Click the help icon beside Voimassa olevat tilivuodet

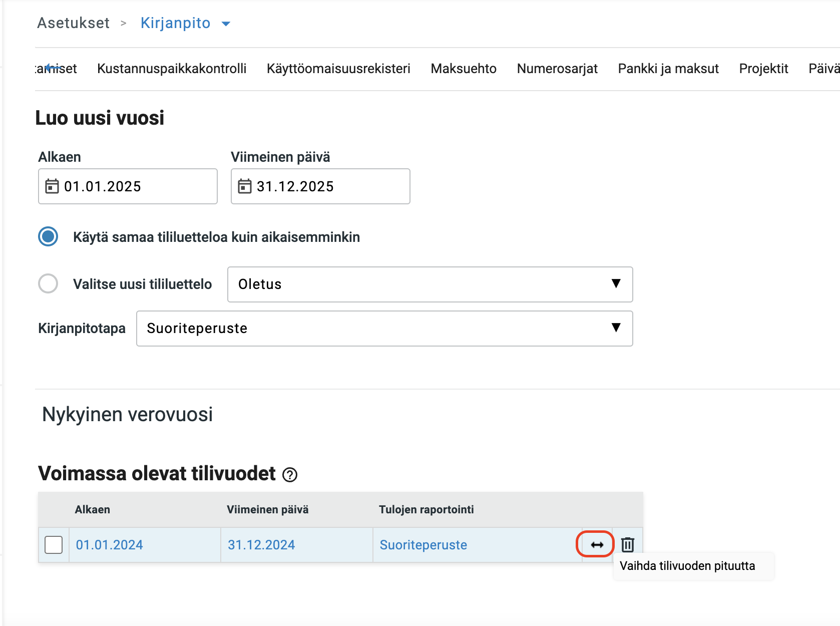pyautogui.click(x=289, y=475)
